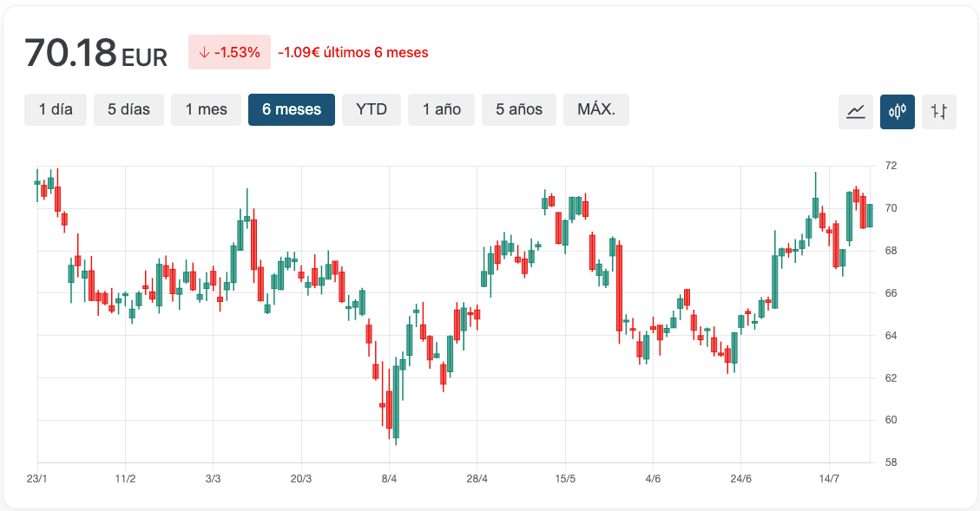Switch chart to 5 años range
The width and height of the screenshot is (980, 511).
tap(519, 109)
